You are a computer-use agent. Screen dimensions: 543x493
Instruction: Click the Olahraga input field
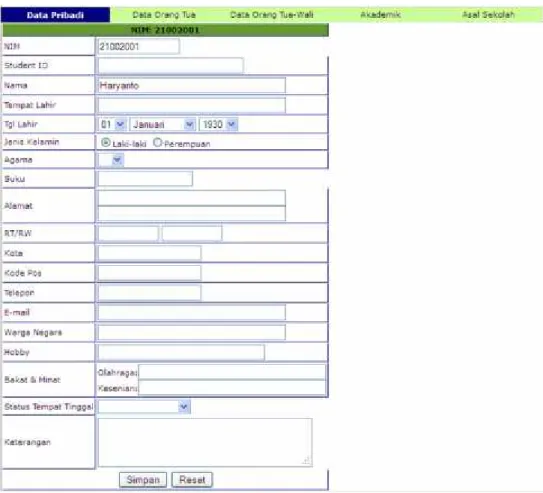(x=232, y=372)
